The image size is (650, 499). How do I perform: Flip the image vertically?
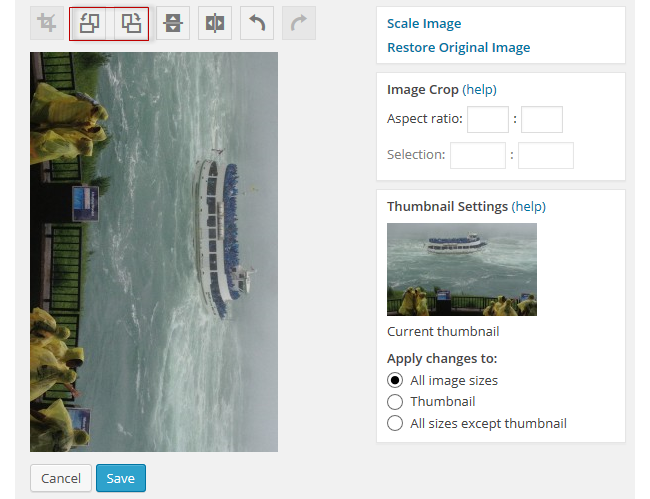coord(173,23)
